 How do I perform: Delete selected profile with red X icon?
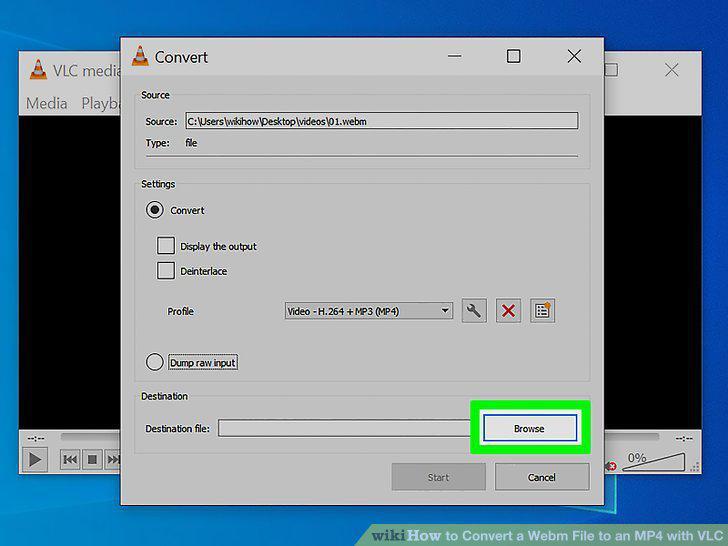click(x=508, y=311)
